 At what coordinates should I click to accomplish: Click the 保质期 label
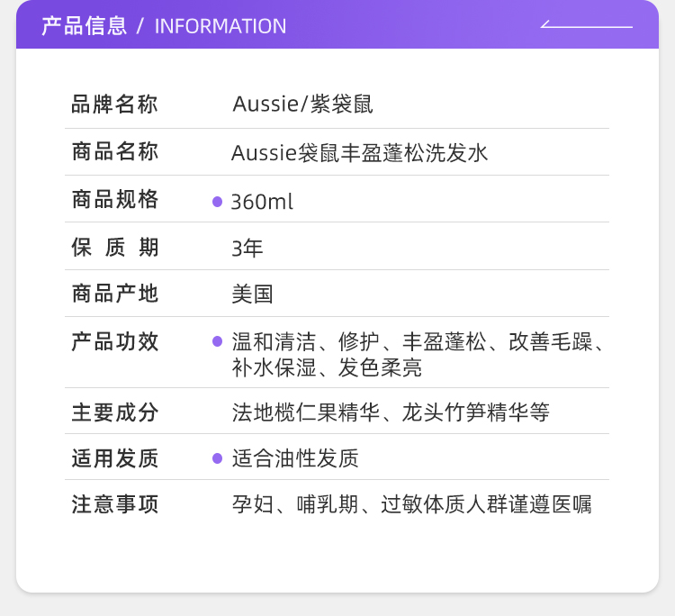pyautogui.click(x=114, y=247)
